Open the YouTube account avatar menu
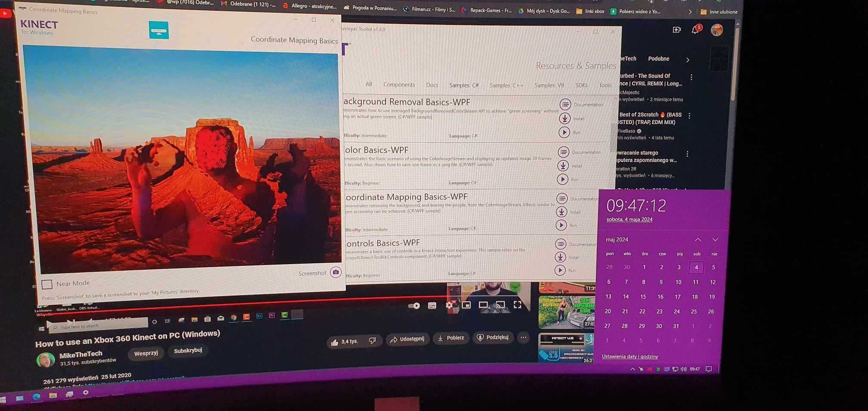This screenshot has width=868, height=411. coord(717,30)
